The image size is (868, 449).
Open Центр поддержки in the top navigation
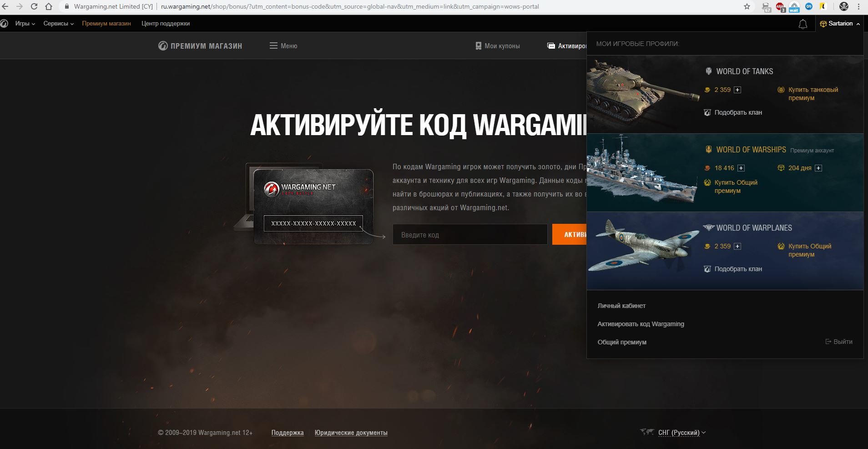click(x=166, y=24)
